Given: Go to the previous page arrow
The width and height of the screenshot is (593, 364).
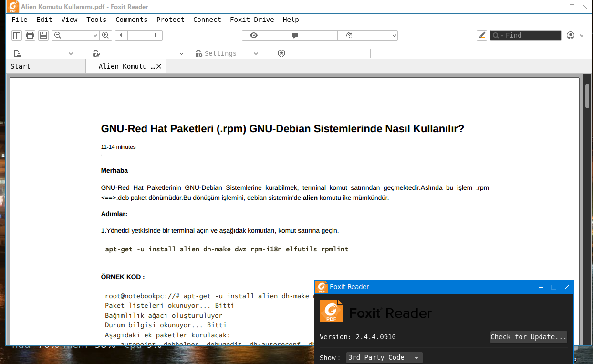Looking at the screenshot, I should point(121,35).
